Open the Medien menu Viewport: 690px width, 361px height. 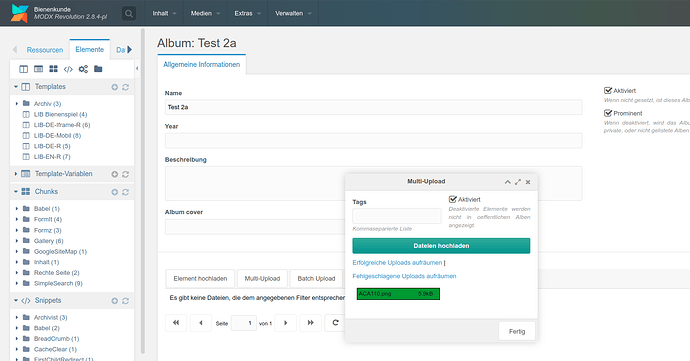[x=205, y=13]
